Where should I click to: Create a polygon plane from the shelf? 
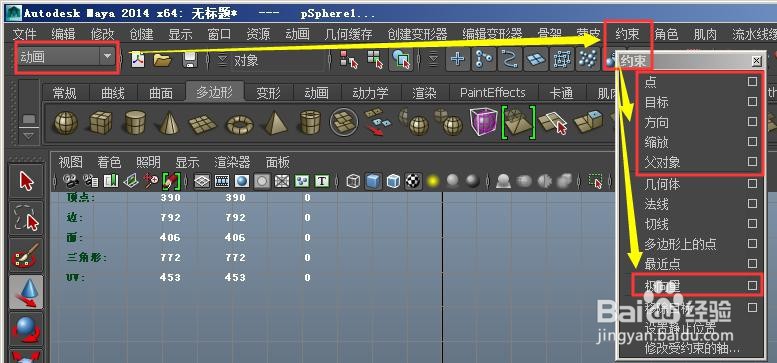coord(203,124)
